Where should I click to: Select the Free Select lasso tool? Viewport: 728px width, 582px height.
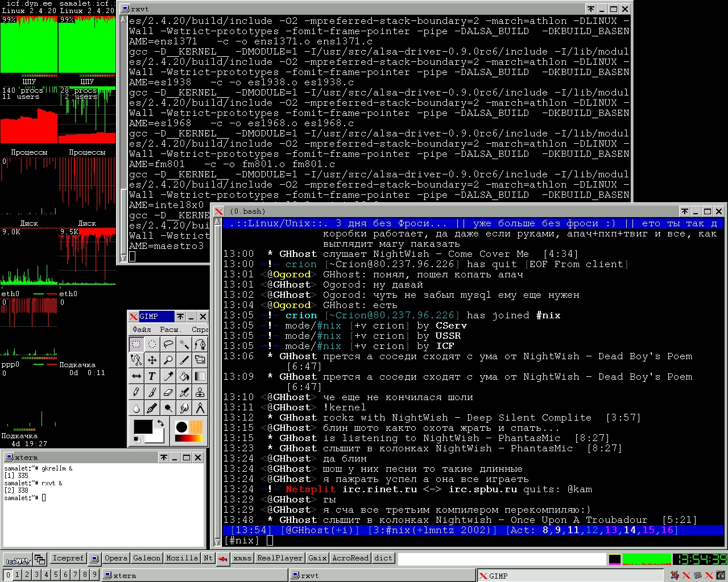click(x=168, y=344)
